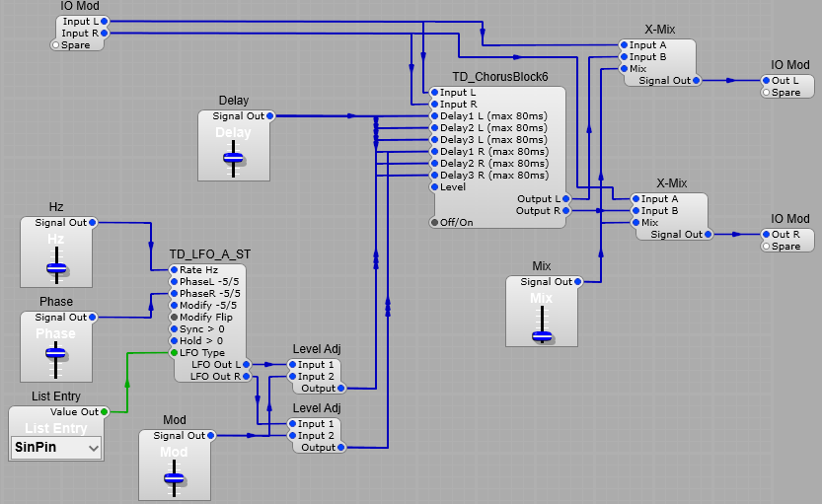The height and width of the screenshot is (504, 822).
Task: Click the Rate Hz input pin
Action: point(174,269)
